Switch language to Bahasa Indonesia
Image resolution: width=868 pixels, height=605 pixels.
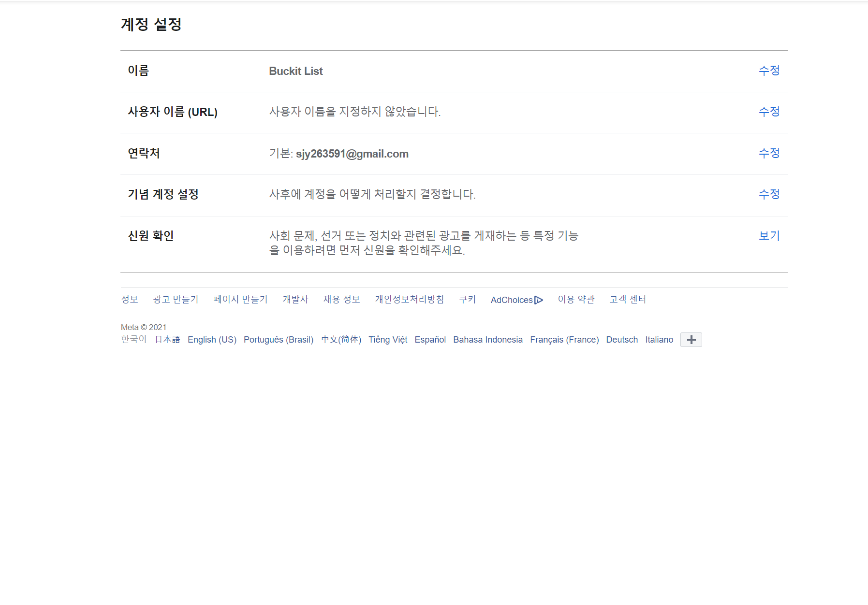click(488, 340)
